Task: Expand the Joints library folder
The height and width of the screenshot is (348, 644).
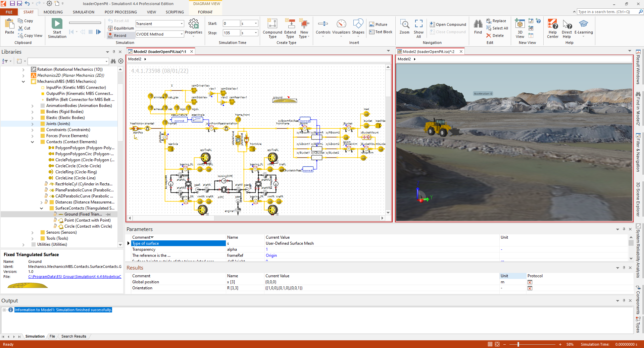Action: coord(33,124)
